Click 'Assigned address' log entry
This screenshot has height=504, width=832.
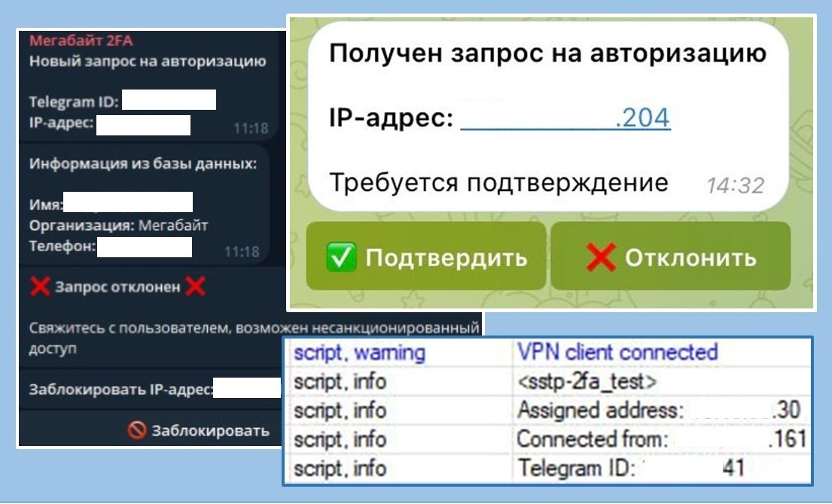pos(659,410)
